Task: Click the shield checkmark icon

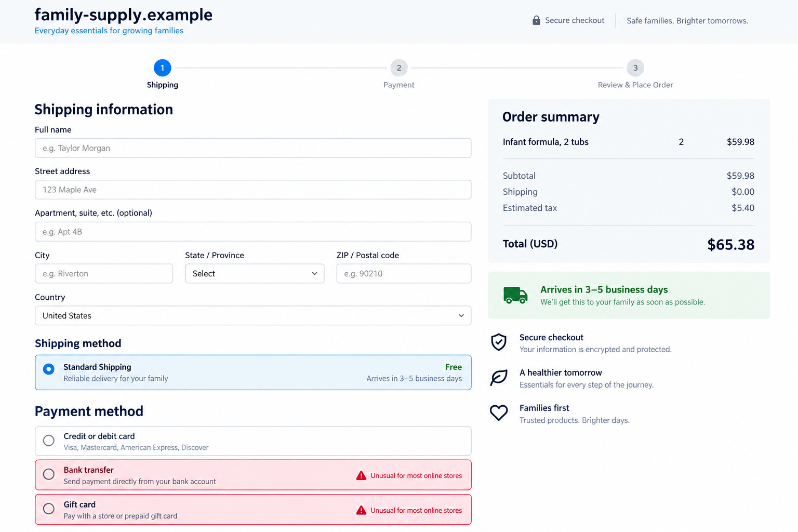Action: [499, 342]
